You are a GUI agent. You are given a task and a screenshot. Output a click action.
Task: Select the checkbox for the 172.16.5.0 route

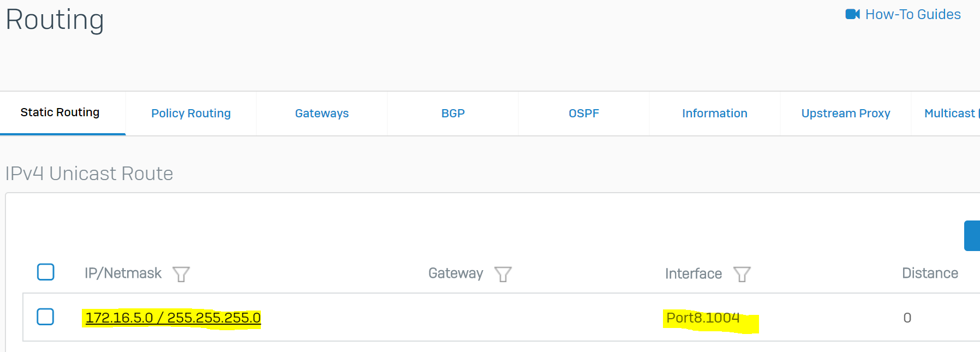[45, 317]
